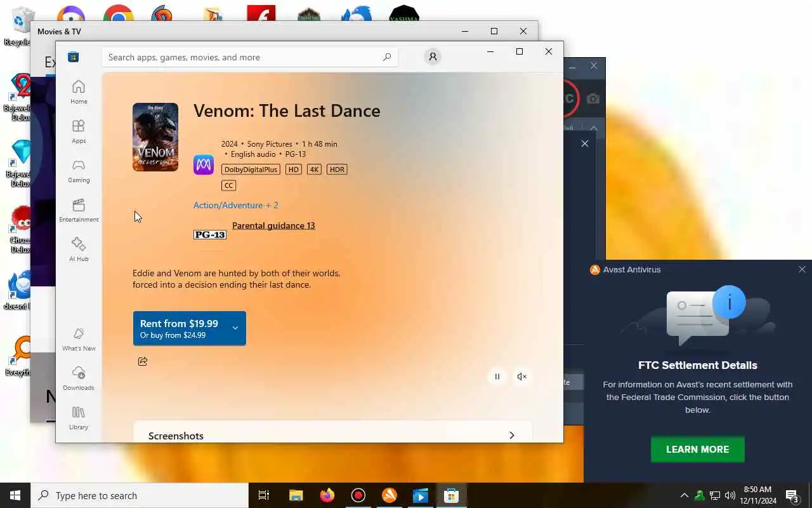
Task: Click FTC Settlement Details heading
Action: [698, 365]
